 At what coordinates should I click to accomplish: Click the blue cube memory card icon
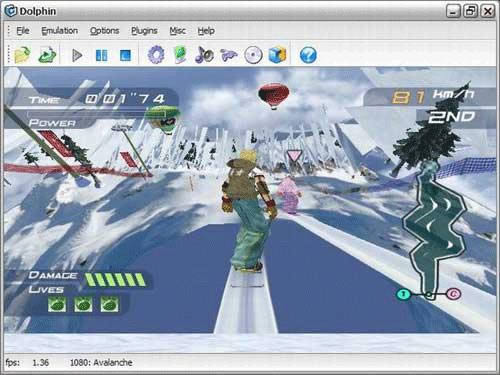(x=277, y=55)
